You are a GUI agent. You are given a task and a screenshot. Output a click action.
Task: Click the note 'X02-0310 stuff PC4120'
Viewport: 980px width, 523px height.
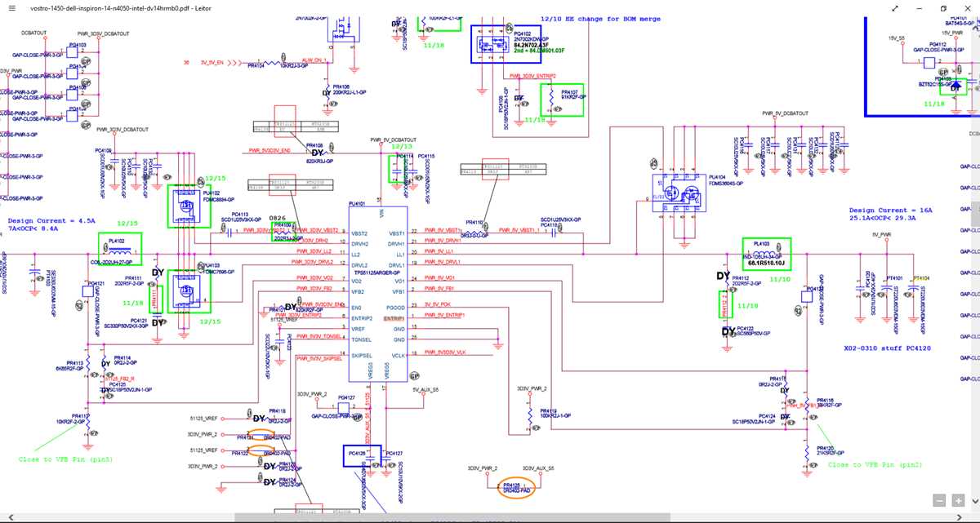tap(888, 348)
